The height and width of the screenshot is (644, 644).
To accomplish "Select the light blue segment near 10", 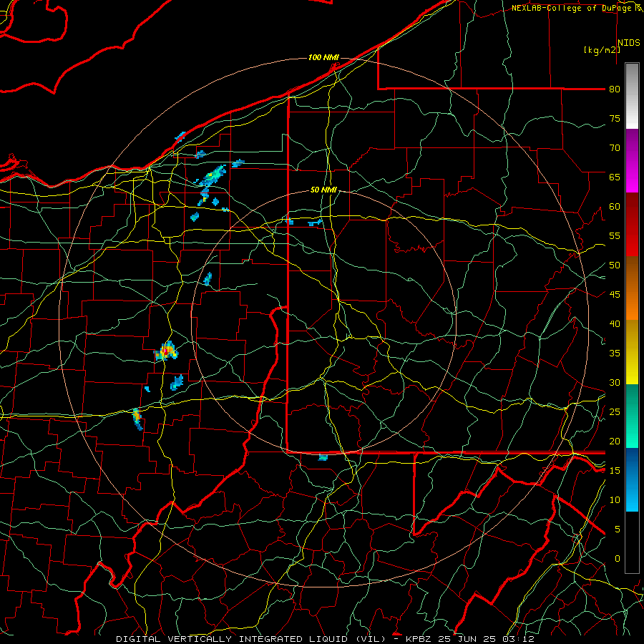I will 632,496.
